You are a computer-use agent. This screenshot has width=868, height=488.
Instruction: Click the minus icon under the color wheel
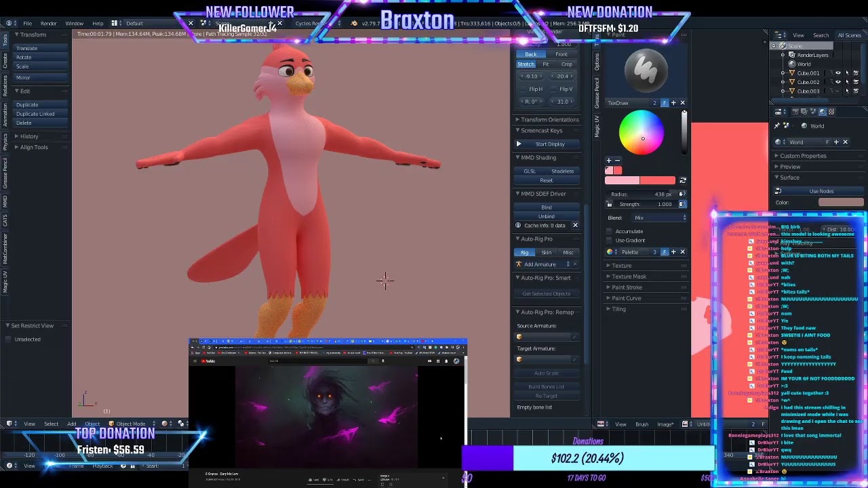(617, 160)
